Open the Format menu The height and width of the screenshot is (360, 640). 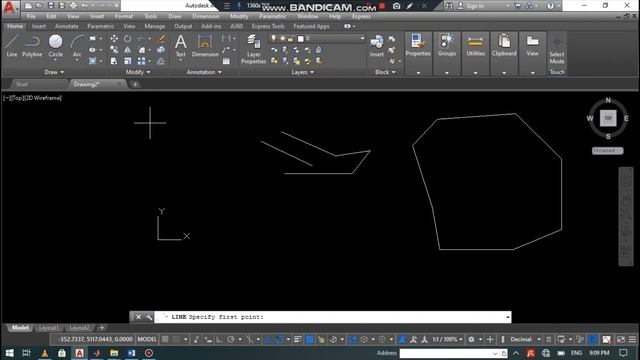coord(124,16)
